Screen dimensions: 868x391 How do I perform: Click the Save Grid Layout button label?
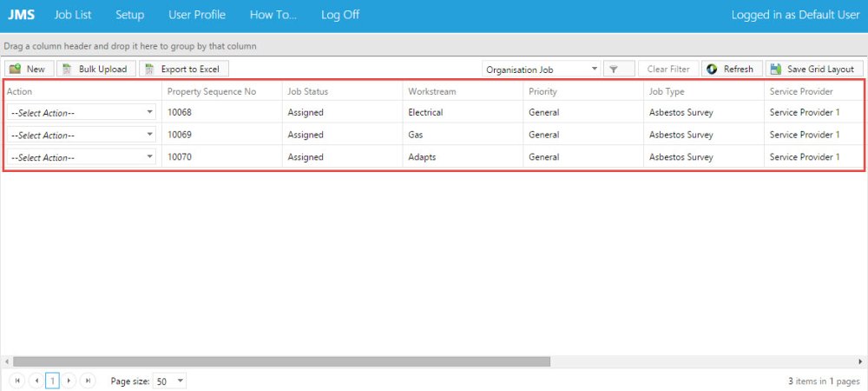[x=821, y=70]
